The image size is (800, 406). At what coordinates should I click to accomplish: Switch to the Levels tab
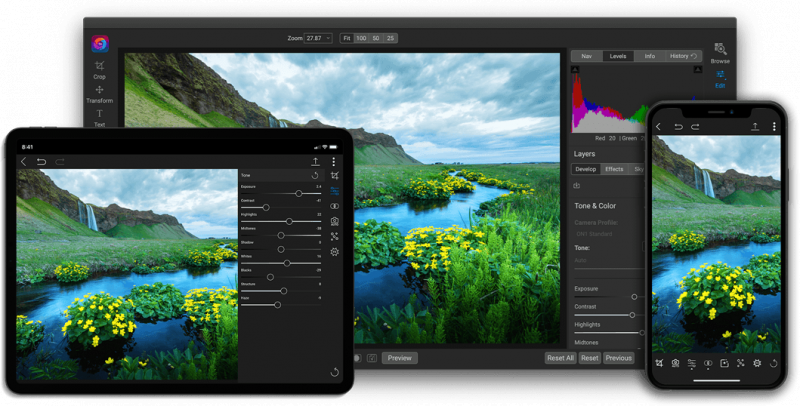tap(618, 56)
